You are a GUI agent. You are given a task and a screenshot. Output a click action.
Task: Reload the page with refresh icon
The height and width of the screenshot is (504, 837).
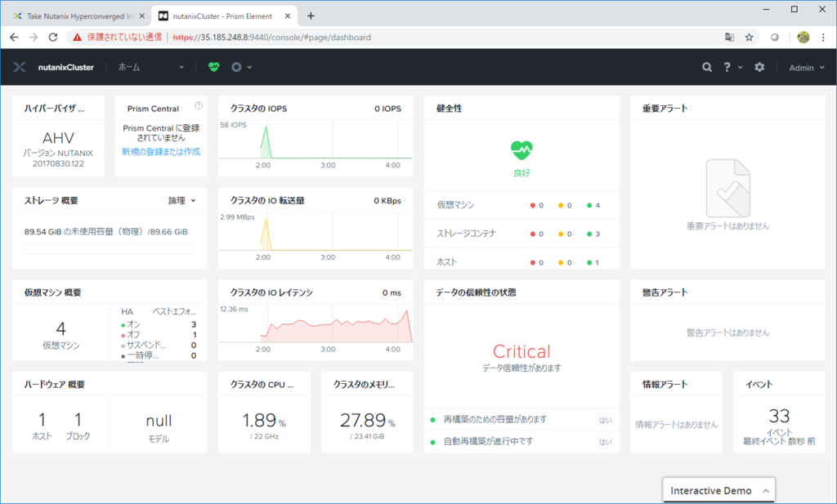coord(53,38)
